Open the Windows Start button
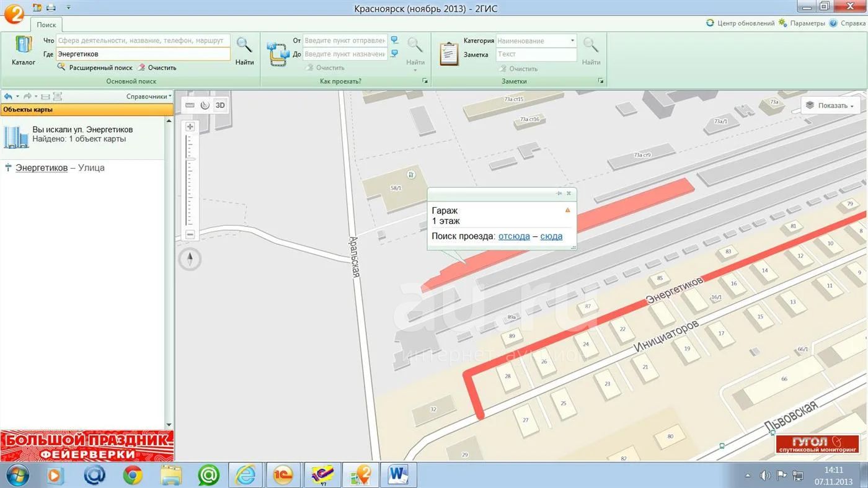The width and height of the screenshot is (868, 488). 17,475
